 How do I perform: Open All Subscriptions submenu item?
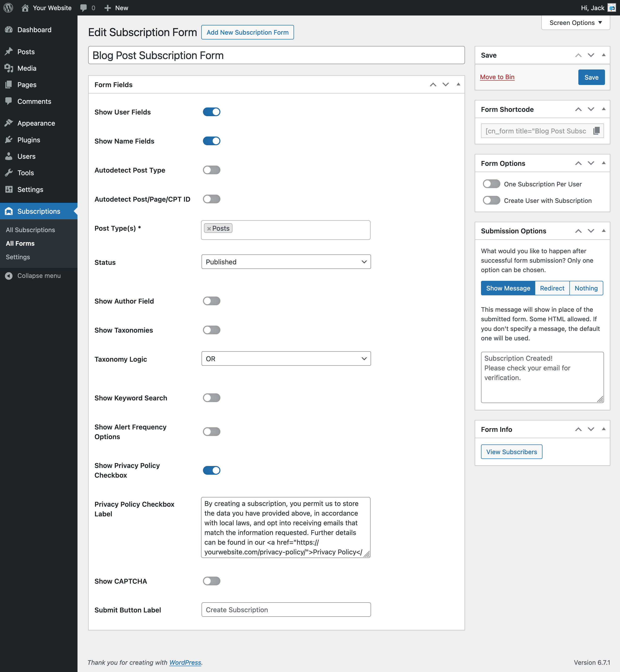click(30, 230)
